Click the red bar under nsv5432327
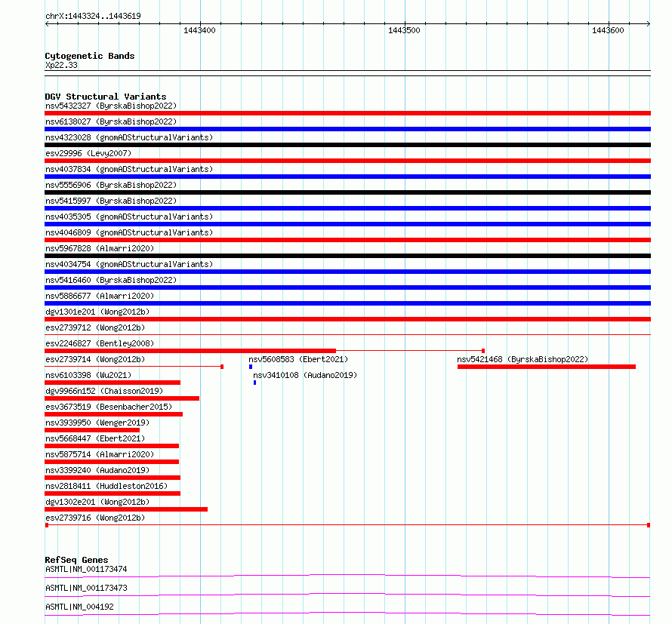 click(347, 113)
